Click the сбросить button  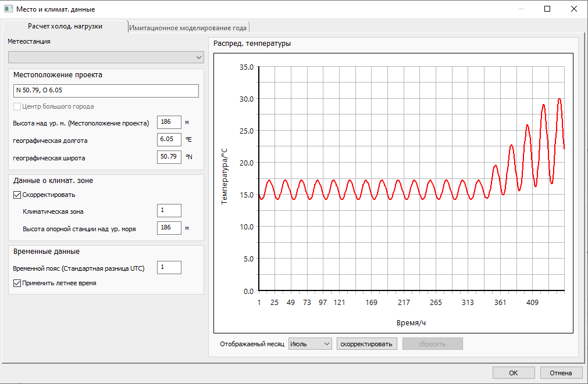click(x=432, y=344)
